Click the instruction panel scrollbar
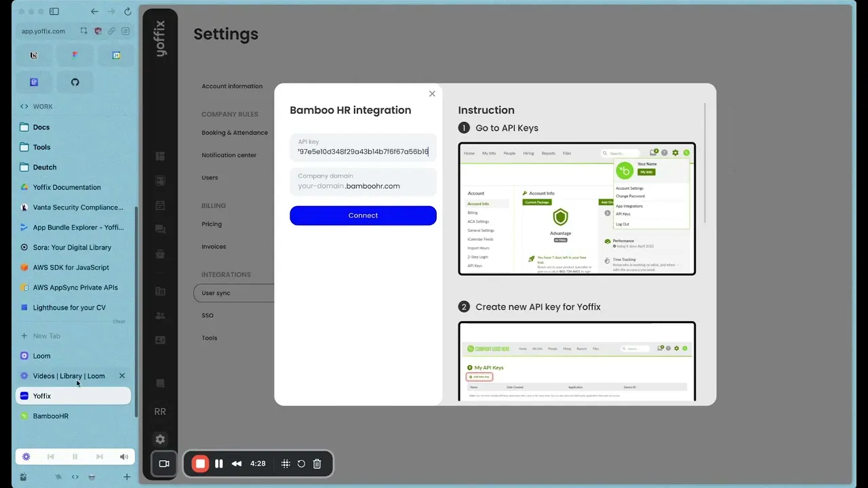868x488 pixels. click(705, 163)
